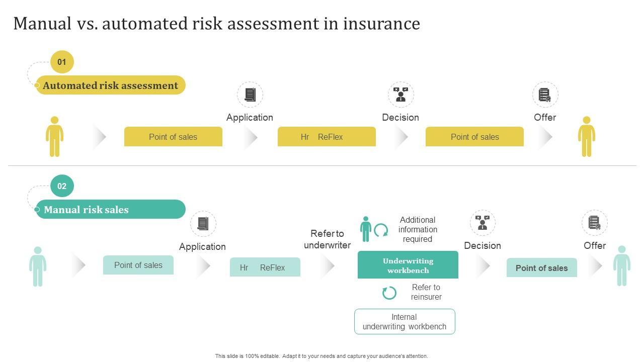Click the teal underwriter person icon
Screen dimensions: 644x362
366,229
